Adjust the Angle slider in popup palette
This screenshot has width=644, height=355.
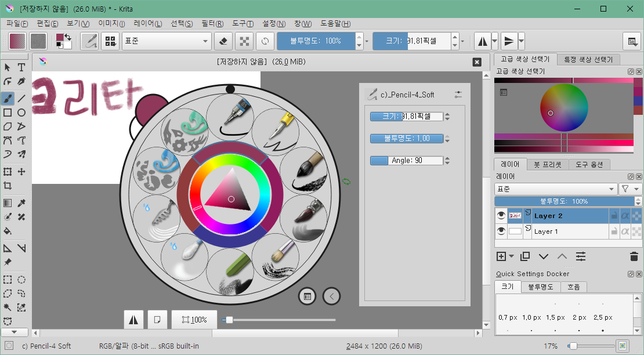coord(407,161)
